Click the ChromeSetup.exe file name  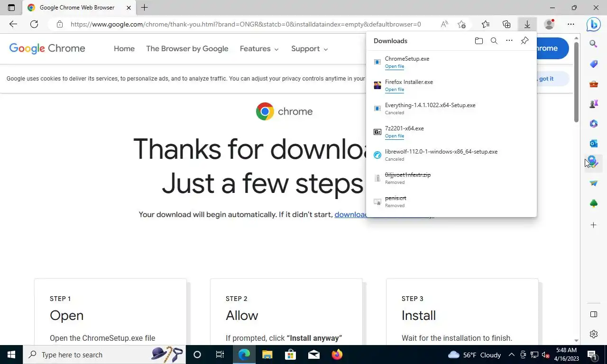[407, 59]
